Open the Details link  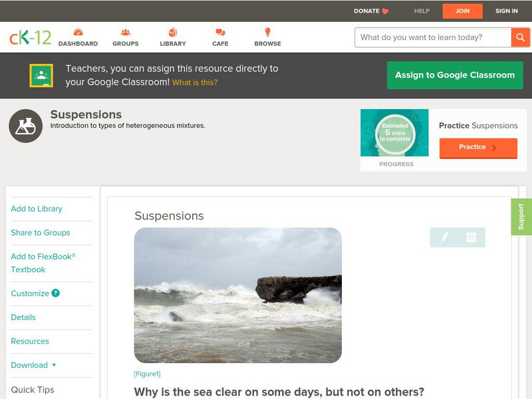point(23,317)
